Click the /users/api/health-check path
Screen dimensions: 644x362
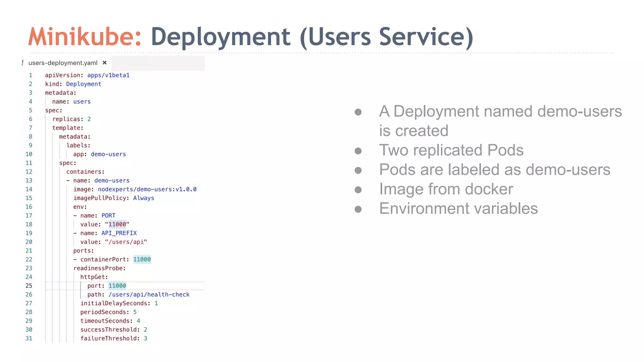point(149,294)
